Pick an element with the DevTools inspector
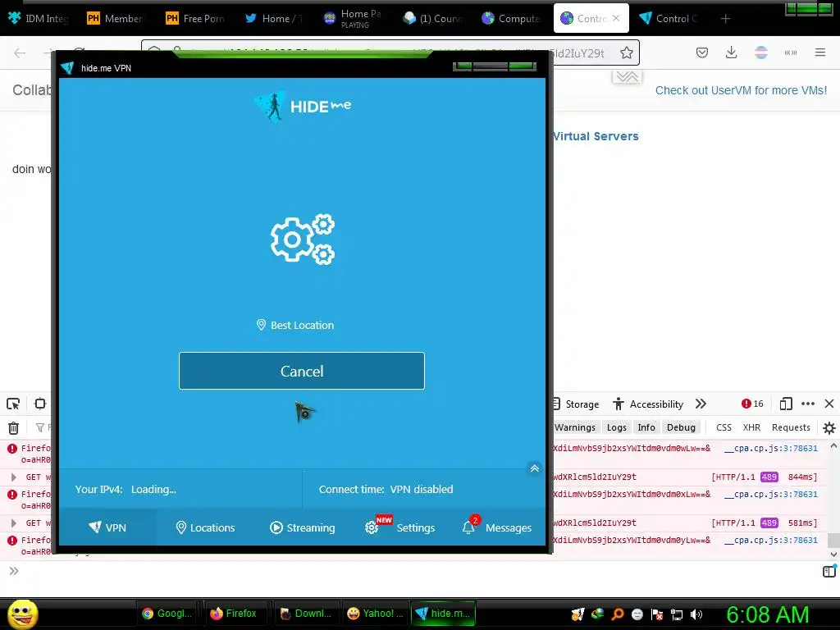 point(13,404)
